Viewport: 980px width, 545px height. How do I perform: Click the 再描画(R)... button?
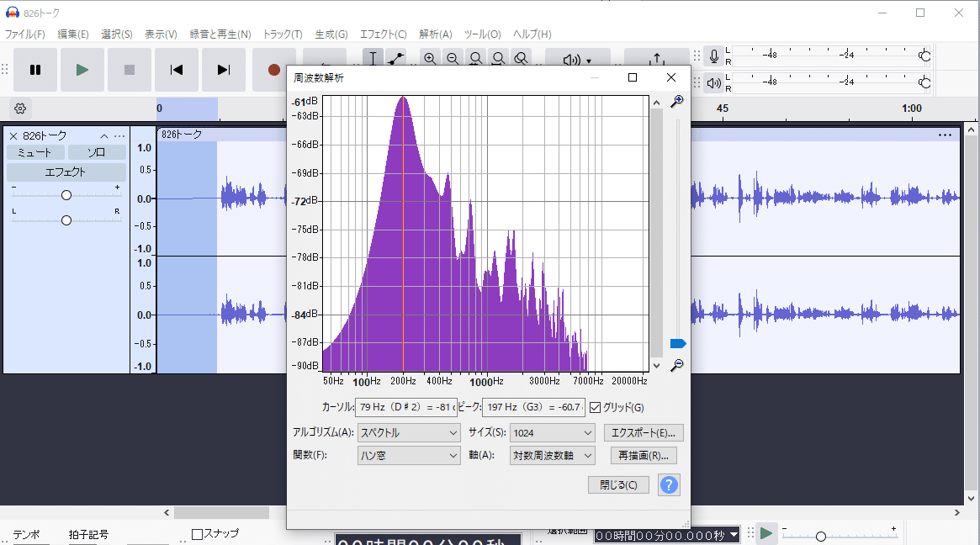(x=644, y=456)
